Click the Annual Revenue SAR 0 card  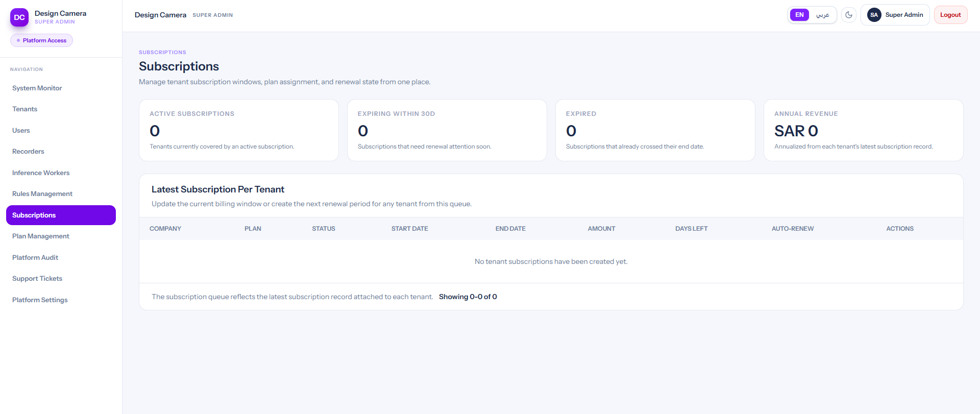tap(864, 130)
